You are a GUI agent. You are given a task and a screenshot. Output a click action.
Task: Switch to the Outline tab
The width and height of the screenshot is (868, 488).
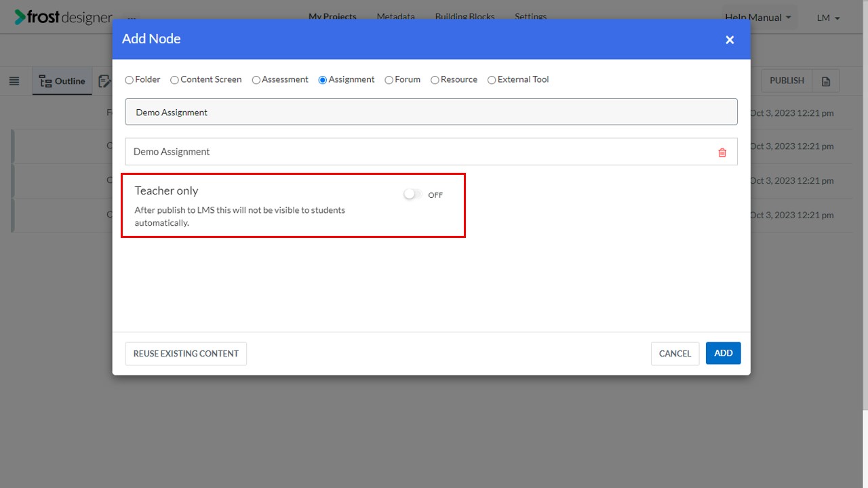tap(62, 81)
